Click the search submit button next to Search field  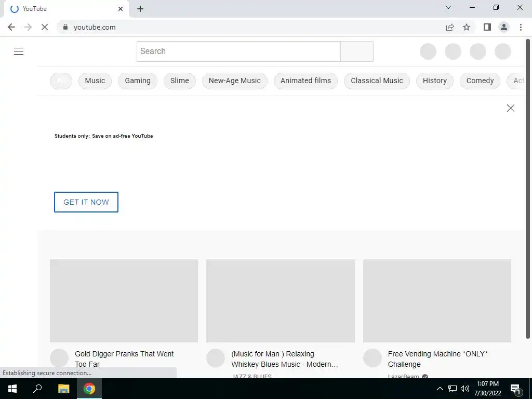point(357,51)
